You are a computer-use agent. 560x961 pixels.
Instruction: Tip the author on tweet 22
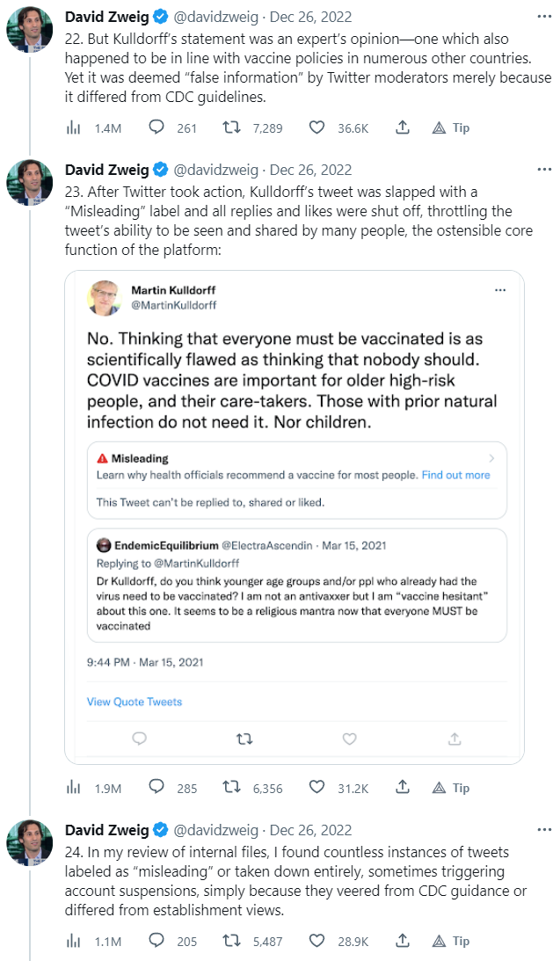[x=451, y=127]
